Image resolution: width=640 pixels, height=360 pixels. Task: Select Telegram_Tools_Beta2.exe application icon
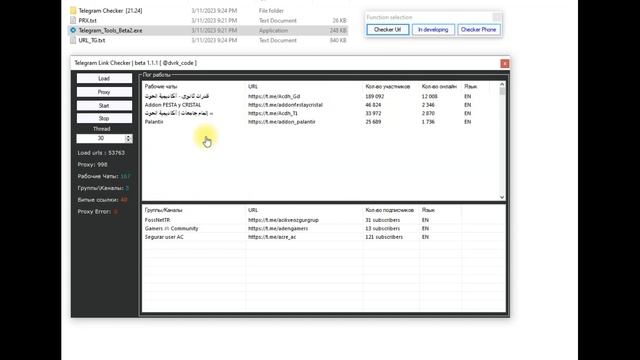click(73, 30)
